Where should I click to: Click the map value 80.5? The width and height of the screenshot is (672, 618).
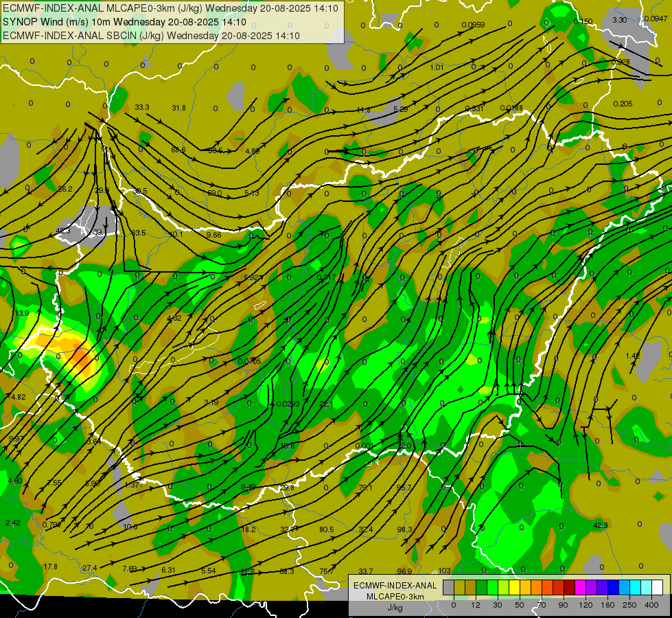(327, 529)
